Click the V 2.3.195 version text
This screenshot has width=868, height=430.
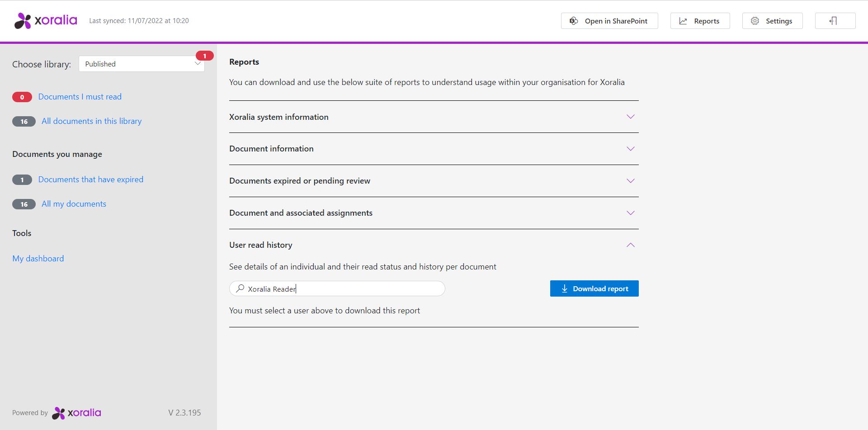(184, 413)
